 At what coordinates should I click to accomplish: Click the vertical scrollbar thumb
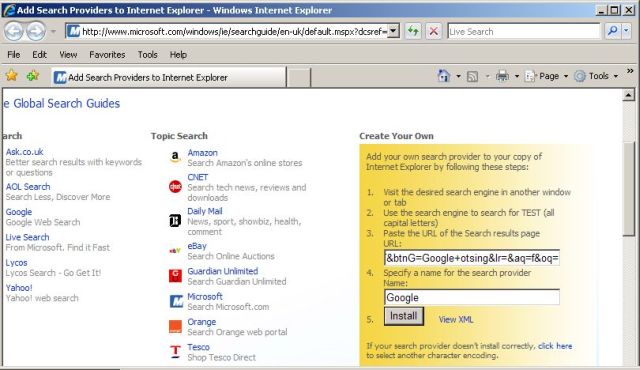[x=629, y=188]
